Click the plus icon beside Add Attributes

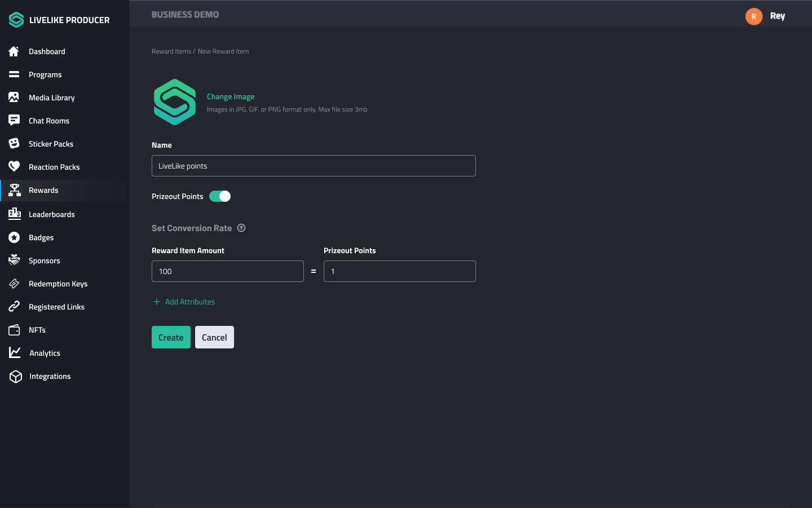157,302
